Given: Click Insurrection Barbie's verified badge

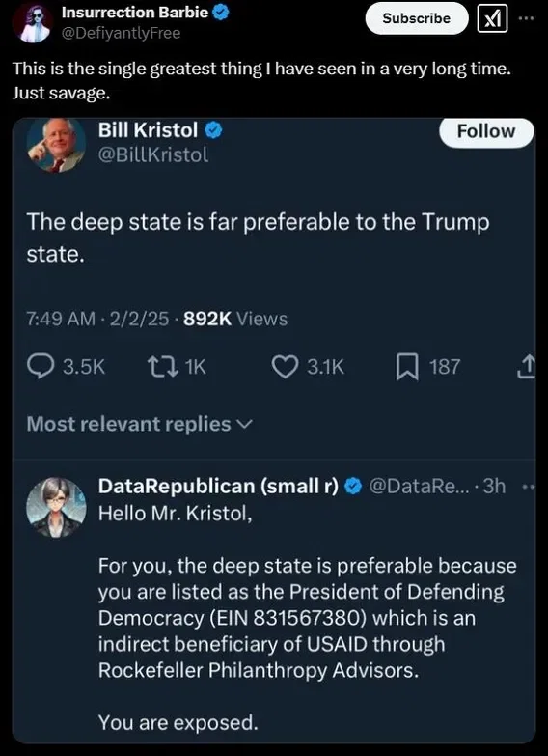Looking at the screenshot, I should pos(221,13).
